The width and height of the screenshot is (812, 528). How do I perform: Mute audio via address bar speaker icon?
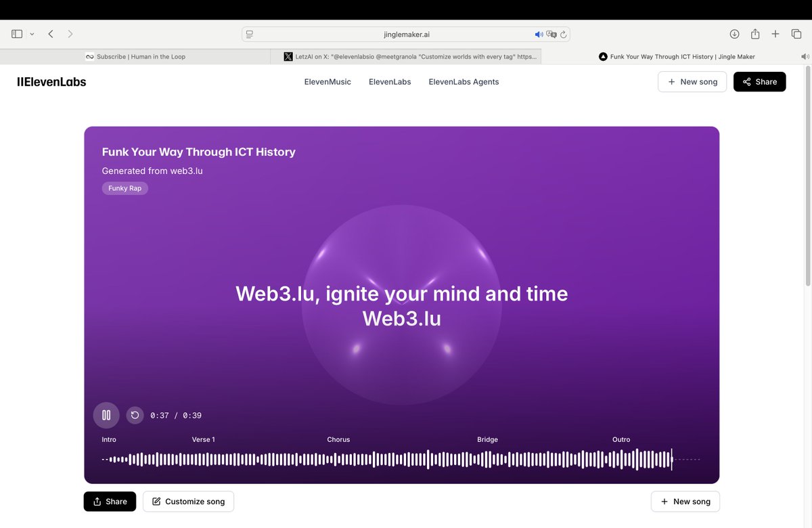tap(539, 34)
